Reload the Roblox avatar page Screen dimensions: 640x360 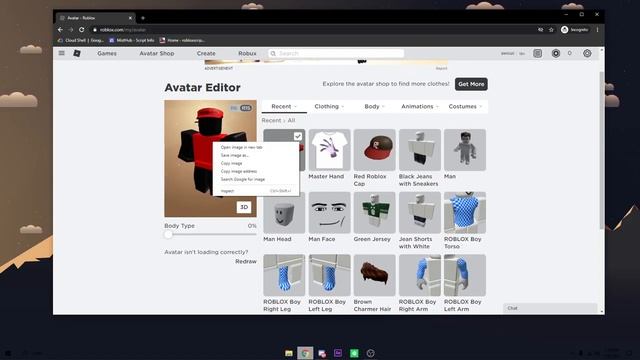tap(82, 30)
